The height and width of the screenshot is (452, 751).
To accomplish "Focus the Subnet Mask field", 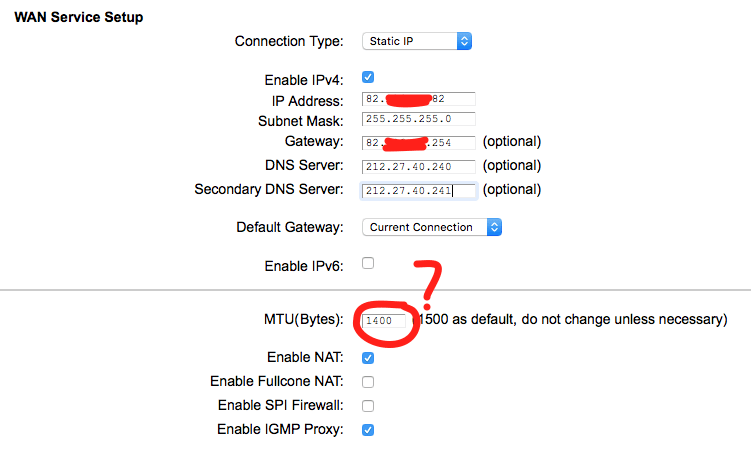I will (418, 119).
